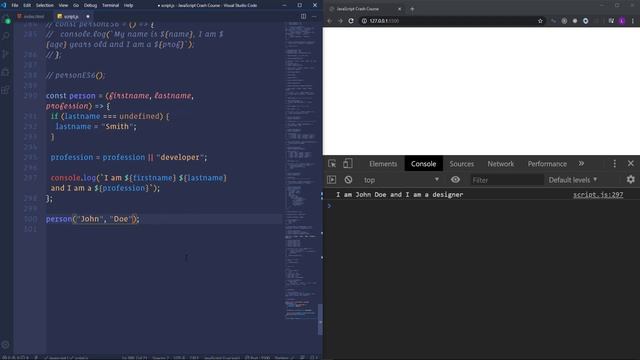Click the console Filter input
This screenshot has width=640, height=360.
point(507,180)
